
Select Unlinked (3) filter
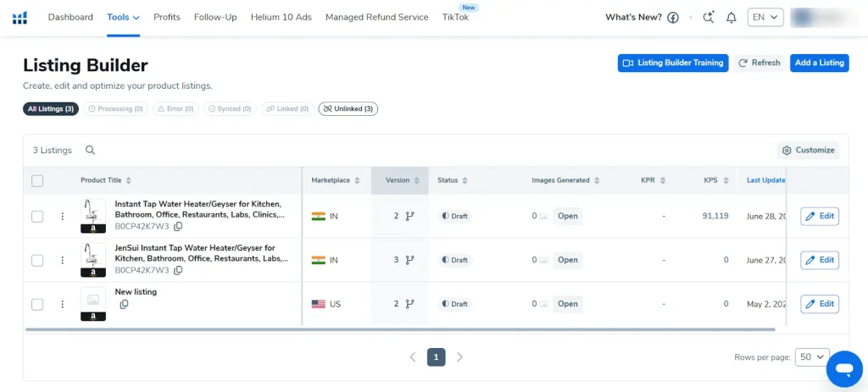pos(348,109)
